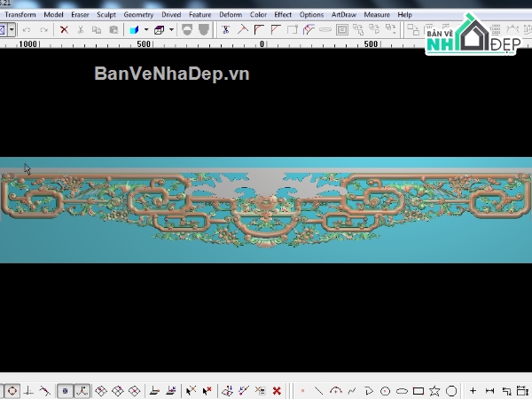This screenshot has height=399, width=532.
Task: Open the Transform menu
Action: coord(20,14)
